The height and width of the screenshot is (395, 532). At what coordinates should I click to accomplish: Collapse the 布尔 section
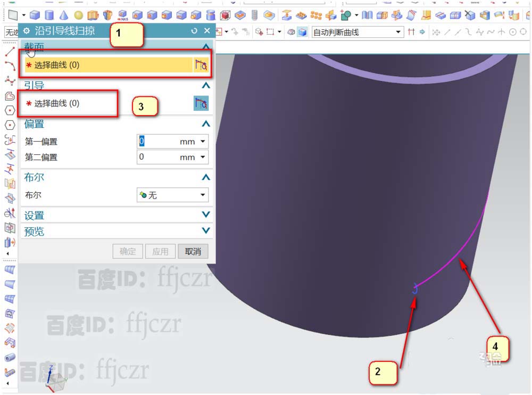pyautogui.click(x=205, y=177)
